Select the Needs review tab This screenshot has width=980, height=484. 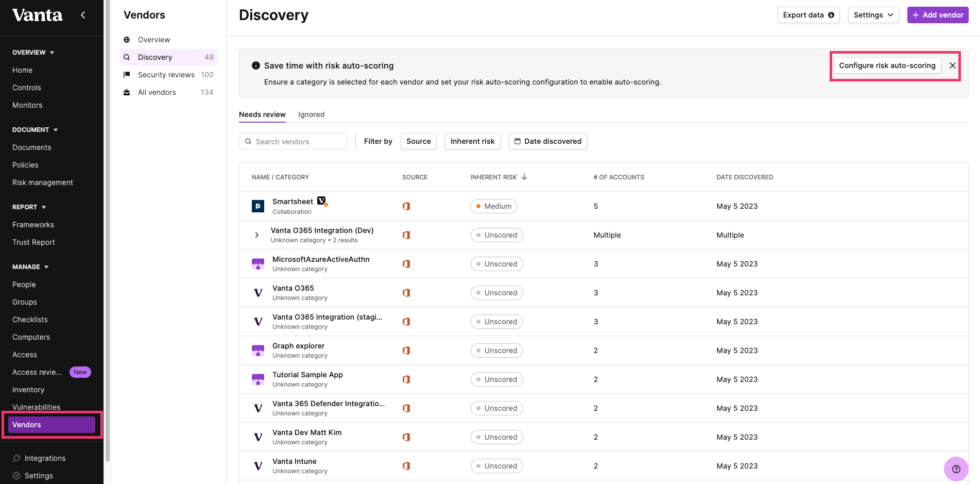coord(262,114)
